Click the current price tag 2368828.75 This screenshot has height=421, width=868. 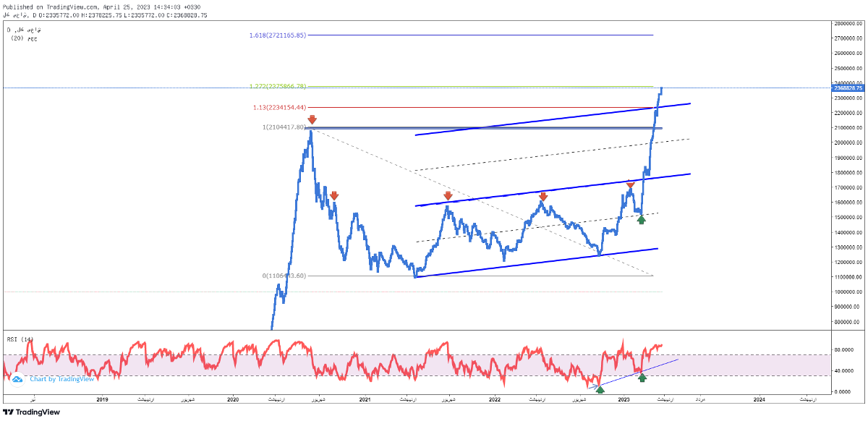pos(845,88)
